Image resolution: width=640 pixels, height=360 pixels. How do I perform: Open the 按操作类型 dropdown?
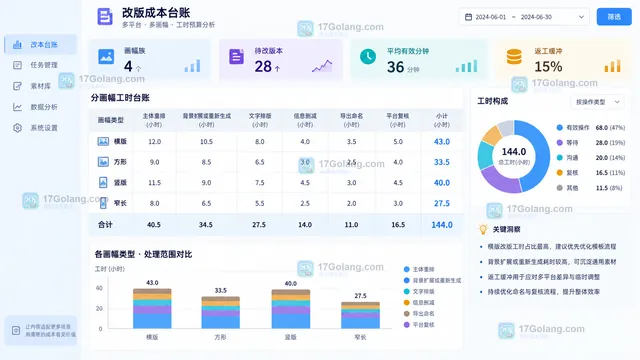[598, 102]
